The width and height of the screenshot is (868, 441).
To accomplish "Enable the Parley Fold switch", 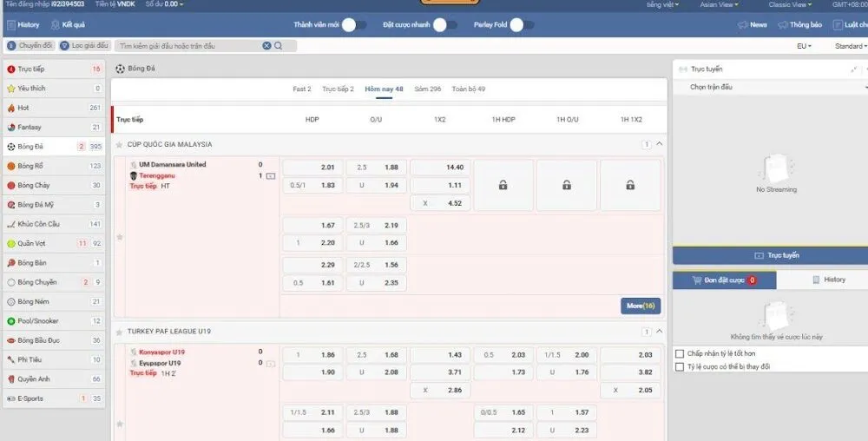I will [521, 25].
